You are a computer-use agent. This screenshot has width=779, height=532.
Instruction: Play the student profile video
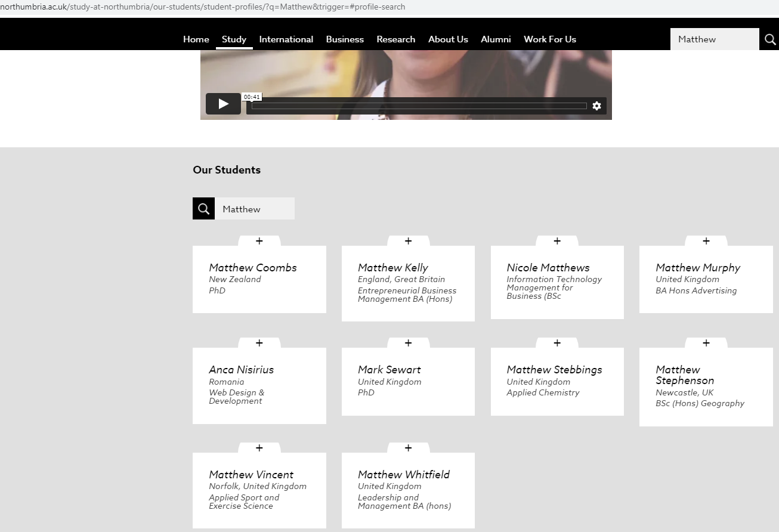223,104
